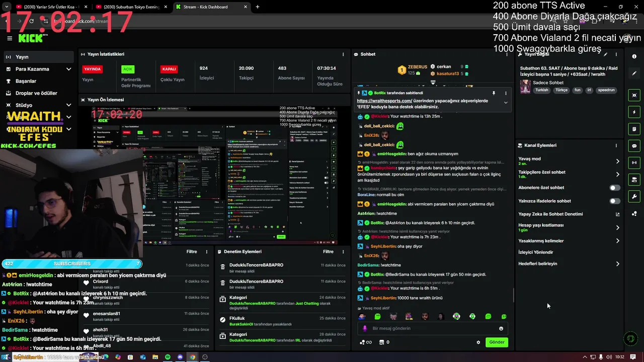
Task: Toggle wrench stream info icon in right rail
Action: (x=634, y=197)
